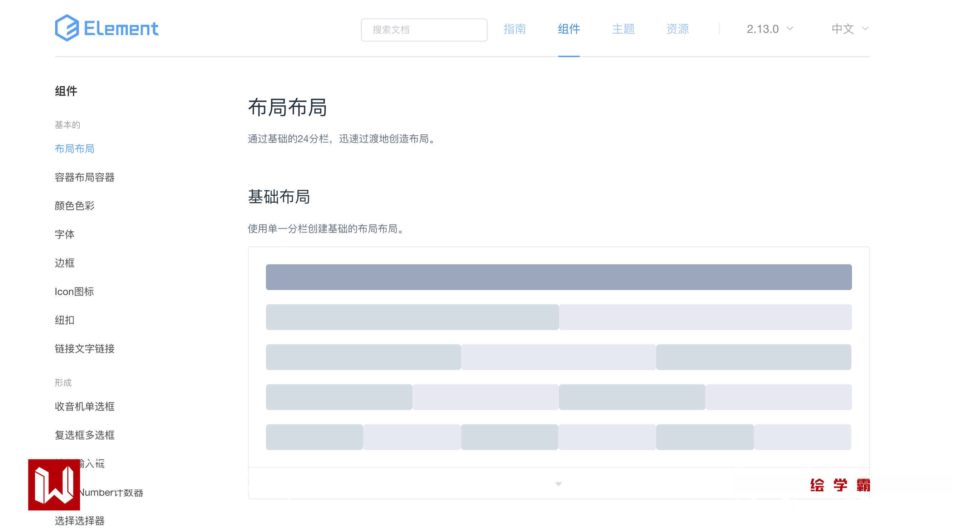Click the Element logo icon
The height and width of the screenshot is (530, 980).
point(67,28)
